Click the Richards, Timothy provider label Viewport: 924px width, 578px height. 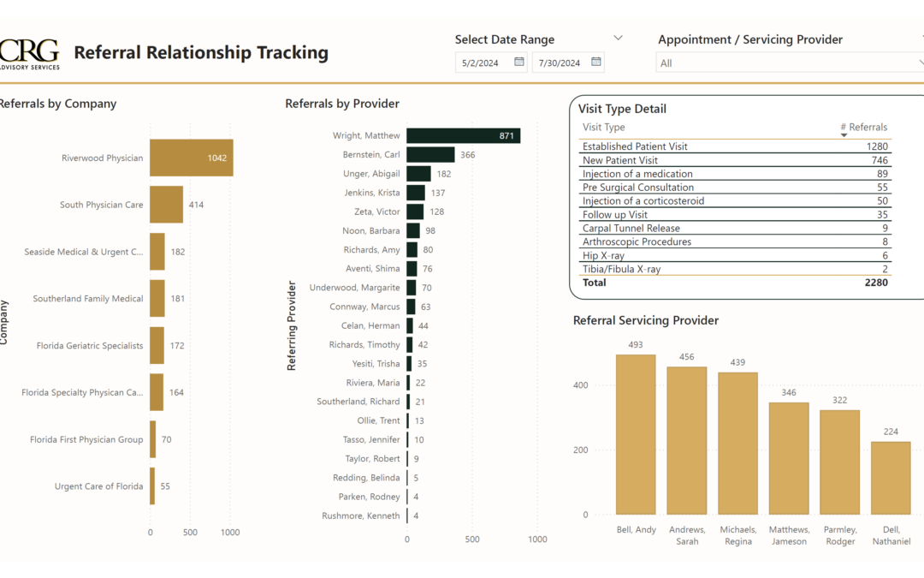[364, 344]
